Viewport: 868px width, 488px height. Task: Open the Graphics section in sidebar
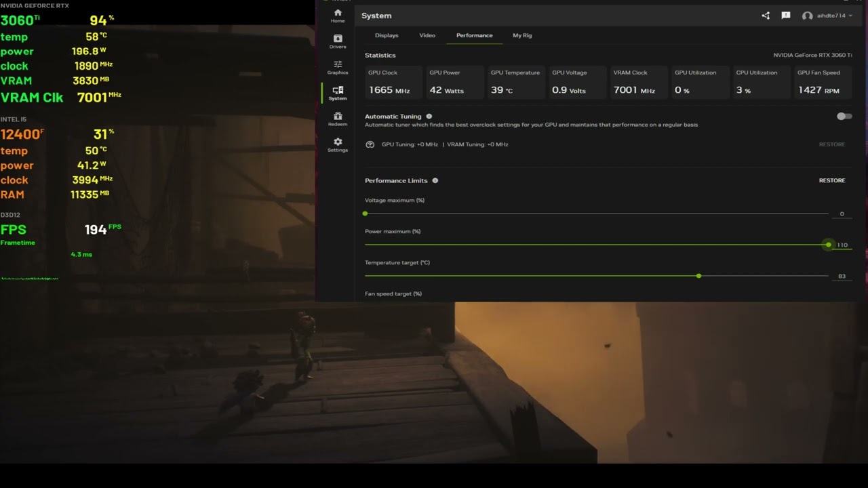[x=338, y=67]
